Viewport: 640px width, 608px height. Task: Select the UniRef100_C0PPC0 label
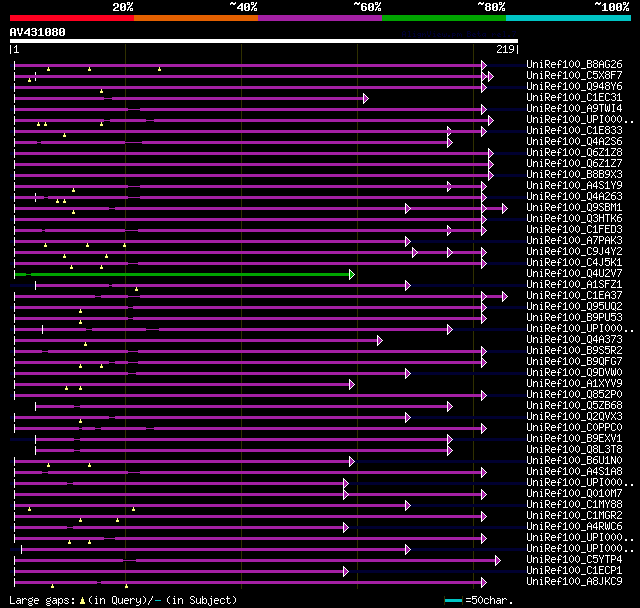[574, 428]
